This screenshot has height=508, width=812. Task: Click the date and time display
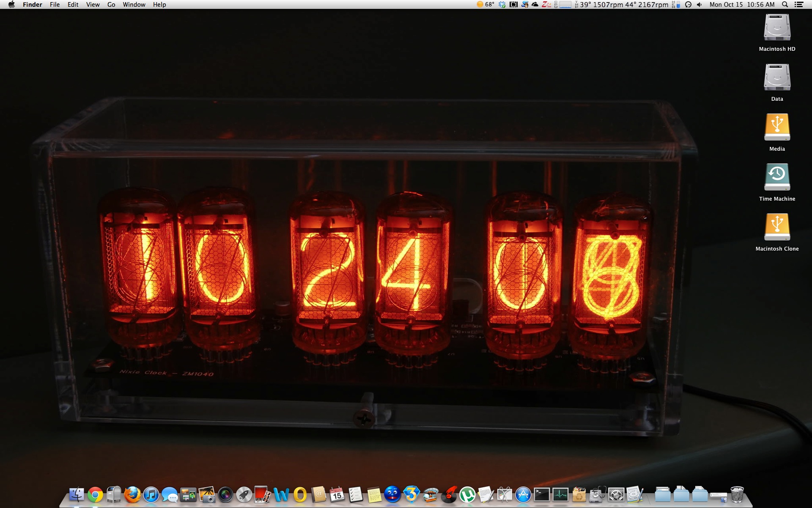point(742,5)
